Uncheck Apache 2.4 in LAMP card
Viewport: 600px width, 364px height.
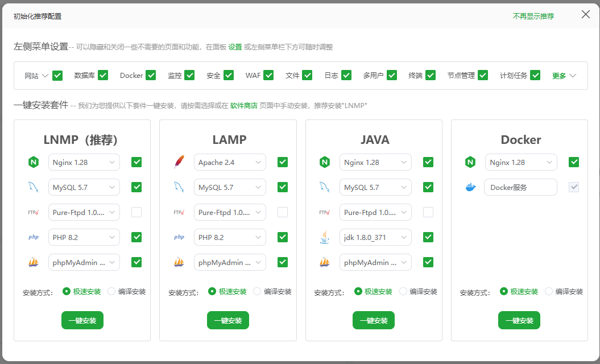pyautogui.click(x=283, y=162)
